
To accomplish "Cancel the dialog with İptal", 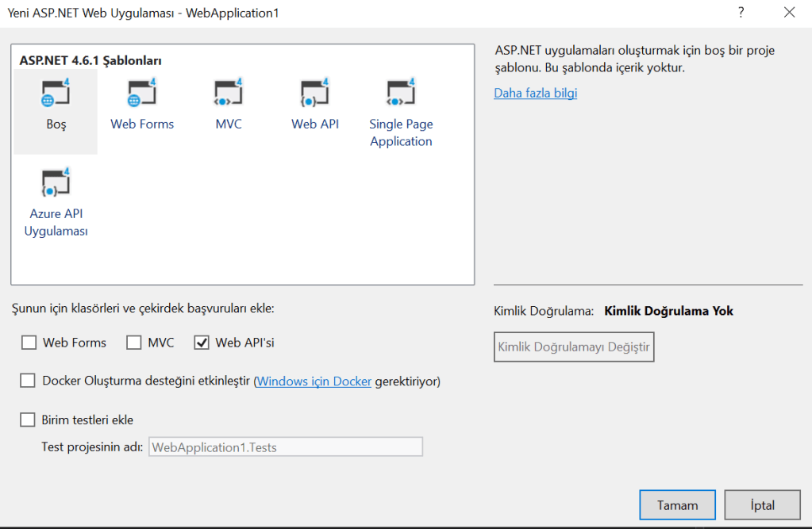I will (763, 504).
